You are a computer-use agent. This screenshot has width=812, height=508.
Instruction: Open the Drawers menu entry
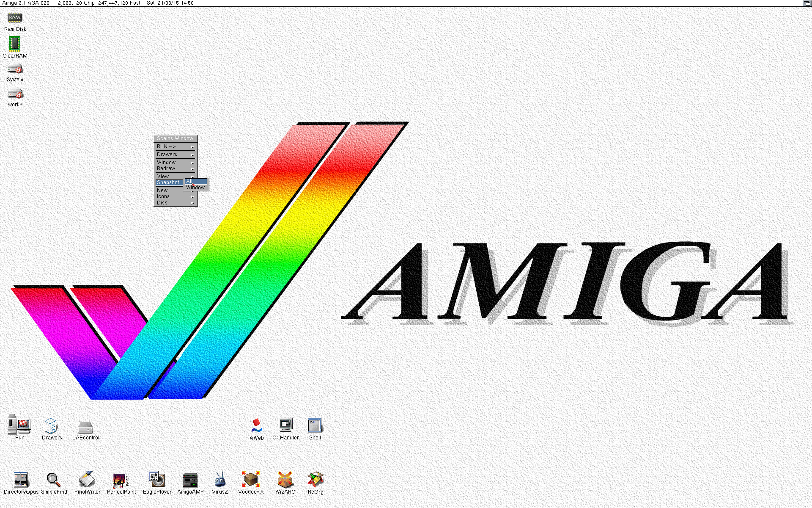pos(175,155)
